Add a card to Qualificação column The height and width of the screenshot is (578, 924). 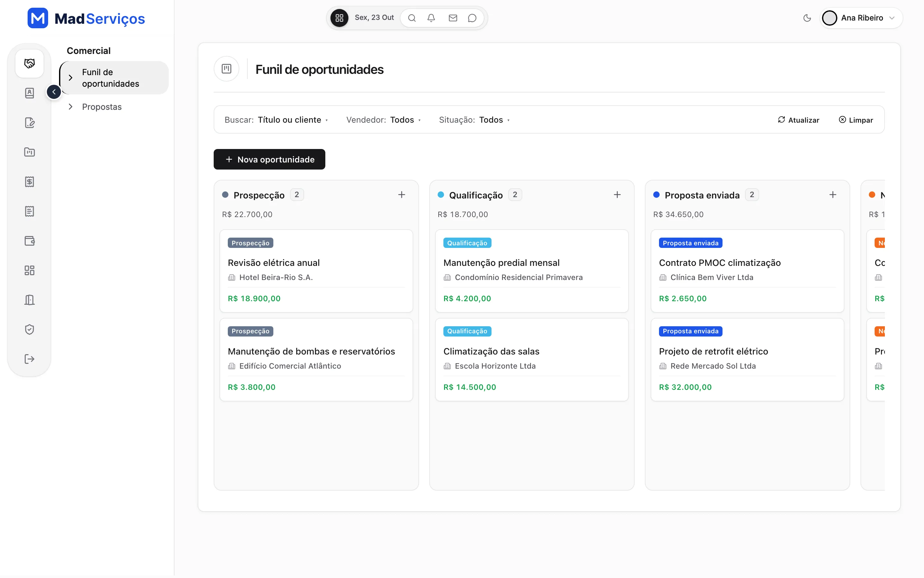(x=617, y=195)
